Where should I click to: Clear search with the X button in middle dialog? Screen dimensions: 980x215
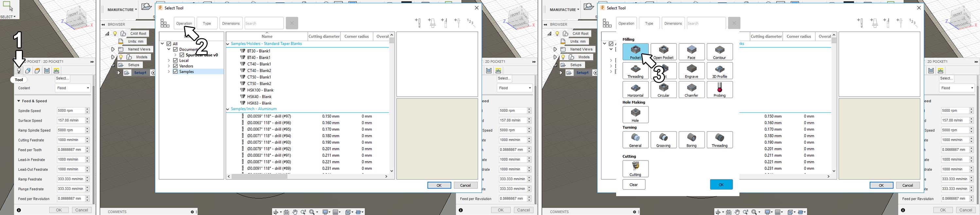pos(292,23)
